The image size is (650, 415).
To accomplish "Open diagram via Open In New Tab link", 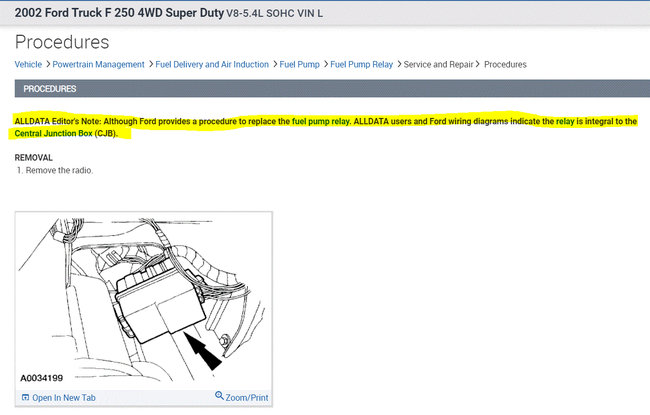I will point(63,397).
